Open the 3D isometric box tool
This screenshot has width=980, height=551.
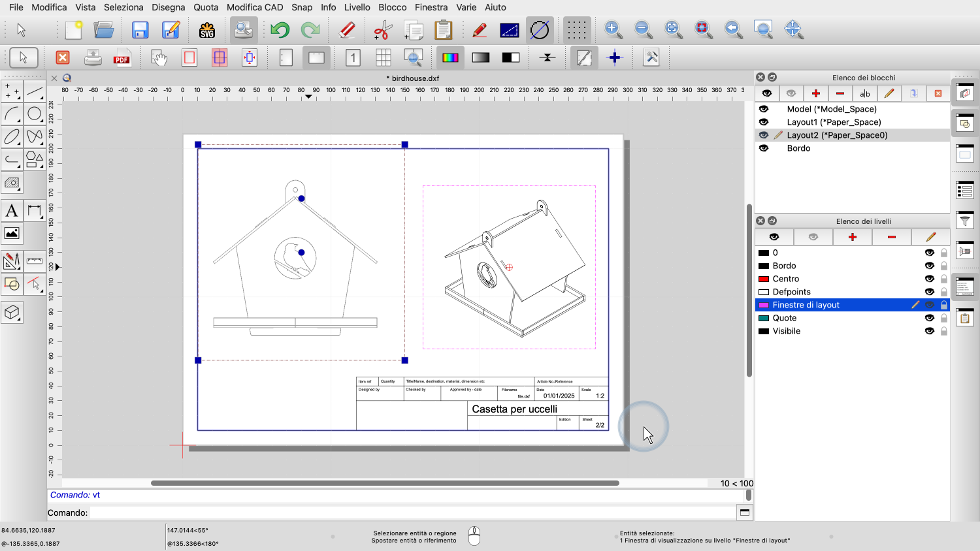12,313
